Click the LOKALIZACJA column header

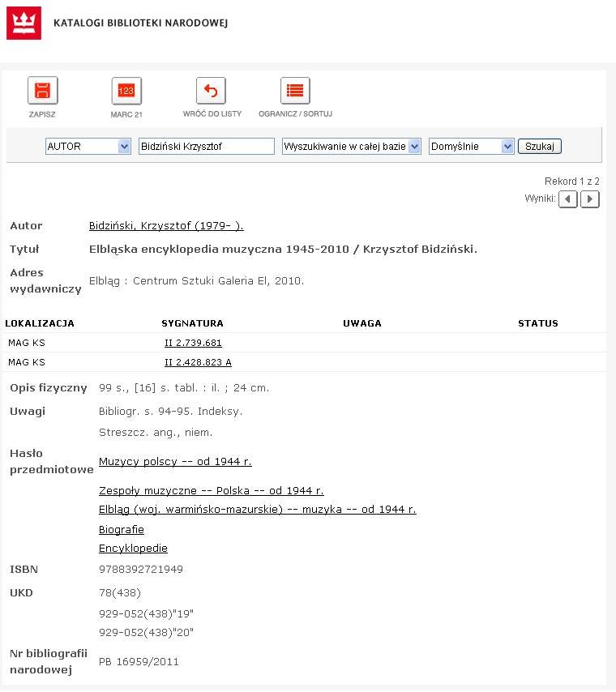(x=40, y=323)
